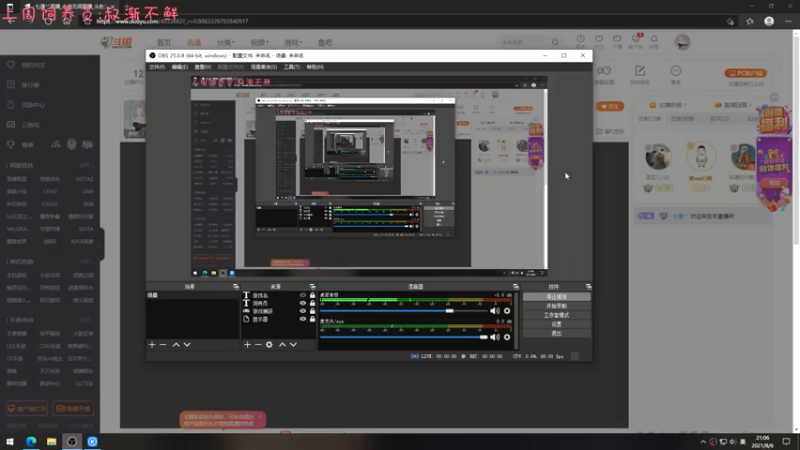
Task: Open source properties via the gear in Sources panel
Action: [269, 345]
